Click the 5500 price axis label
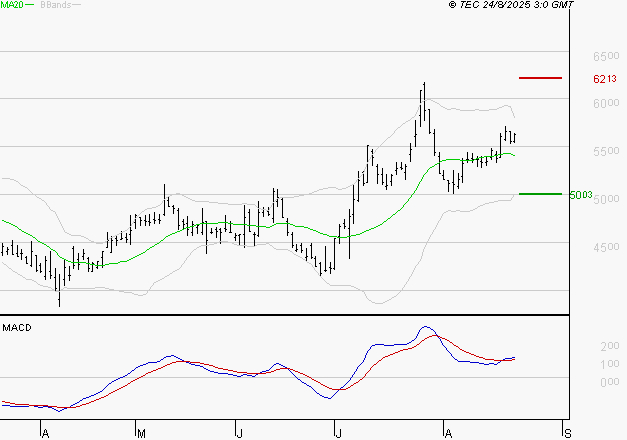Viewport: 627px width, 440px height. 606,151
